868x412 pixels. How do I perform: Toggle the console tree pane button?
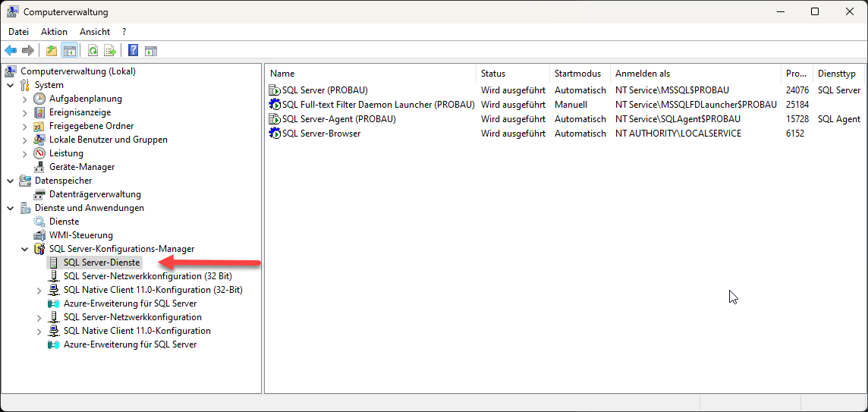pos(69,51)
